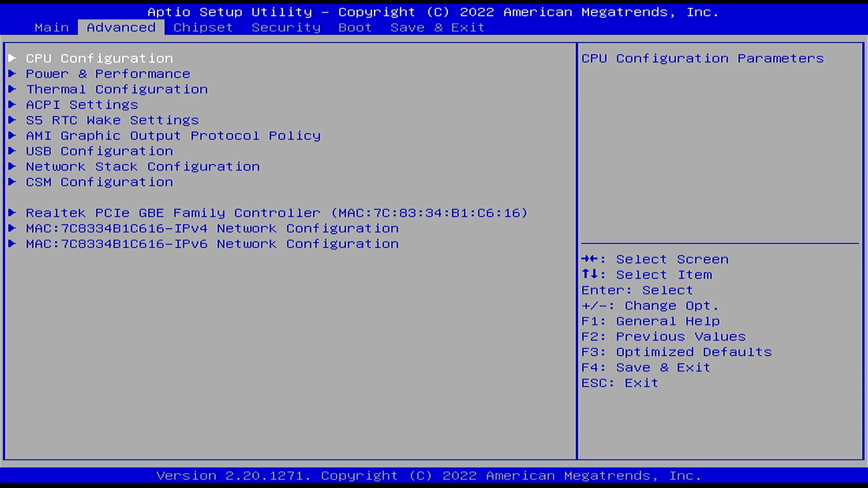Open MAC:7C8334B1C616-IPv4 Network Configuration
Image resolution: width=868 pixels, height=488 pixels.
pyautogui.click(x=212, y=228)
